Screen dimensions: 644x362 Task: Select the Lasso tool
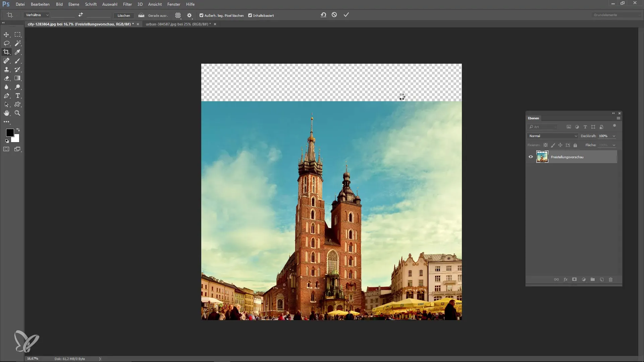(6, 43)
